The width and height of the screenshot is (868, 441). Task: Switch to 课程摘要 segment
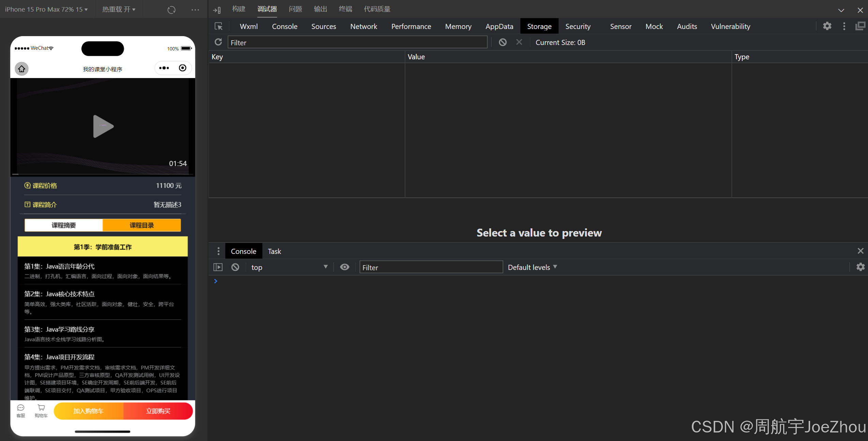click(x=64, y=225)
